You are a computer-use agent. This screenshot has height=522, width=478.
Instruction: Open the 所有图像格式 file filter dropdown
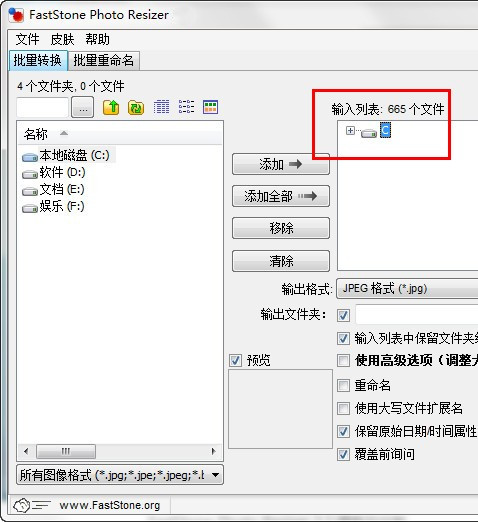tap(120, 475)
